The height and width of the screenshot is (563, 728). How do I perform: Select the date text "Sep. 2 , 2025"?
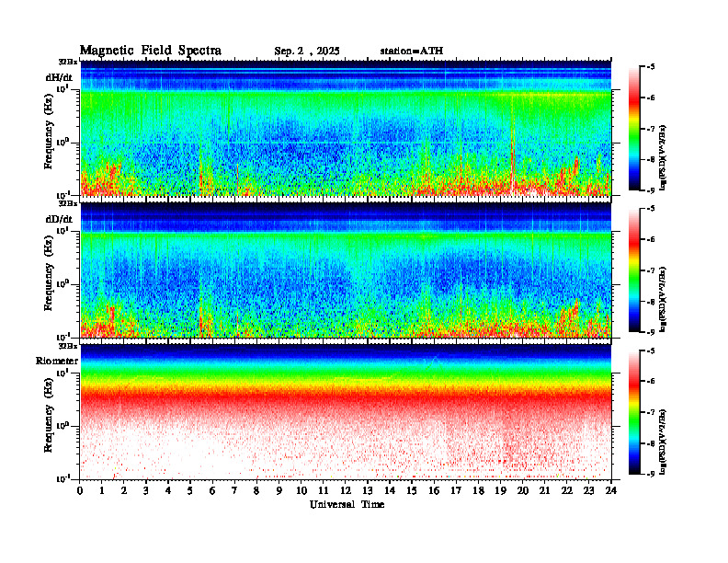pos(307,52)
